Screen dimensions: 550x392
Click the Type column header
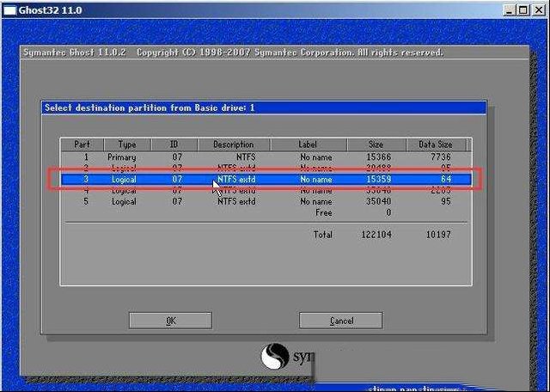[127, 144]
